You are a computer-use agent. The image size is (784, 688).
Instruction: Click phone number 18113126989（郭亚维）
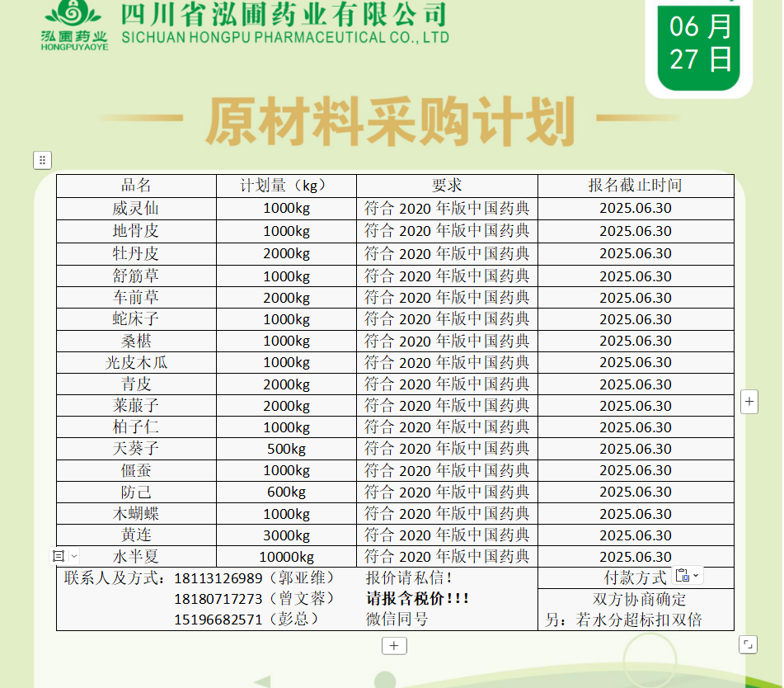pos(254,578)
